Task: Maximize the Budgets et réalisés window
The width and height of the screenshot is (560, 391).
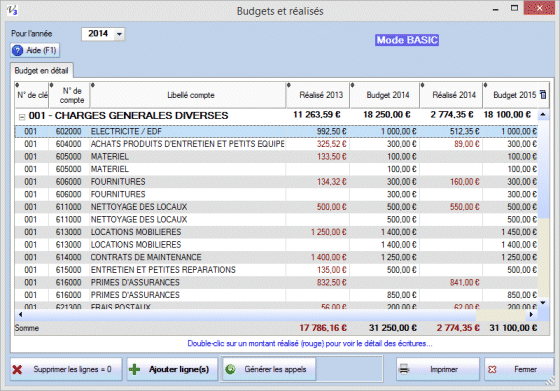Action: pyautogui.click(x=514, y=8)
